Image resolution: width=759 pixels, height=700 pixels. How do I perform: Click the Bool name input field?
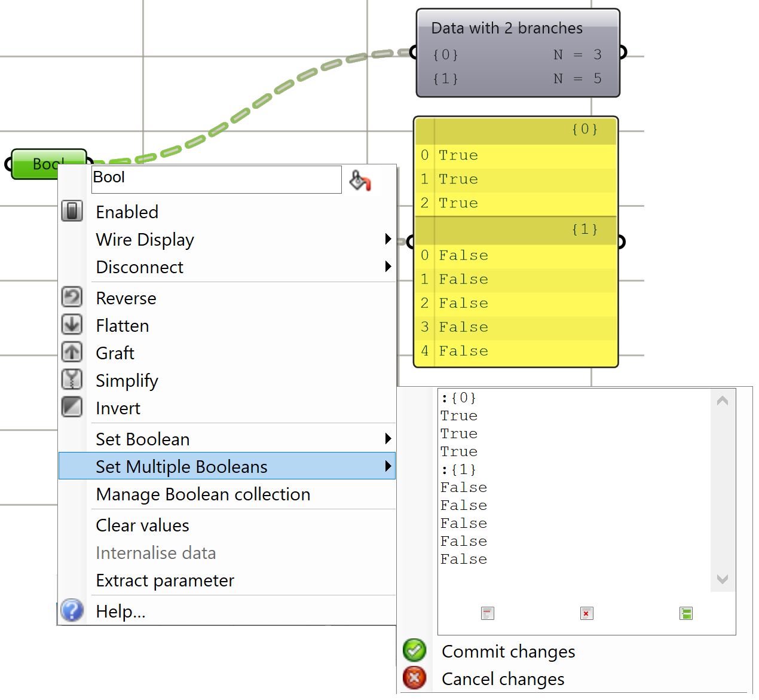pyautogui.click(x=216, y=179)
